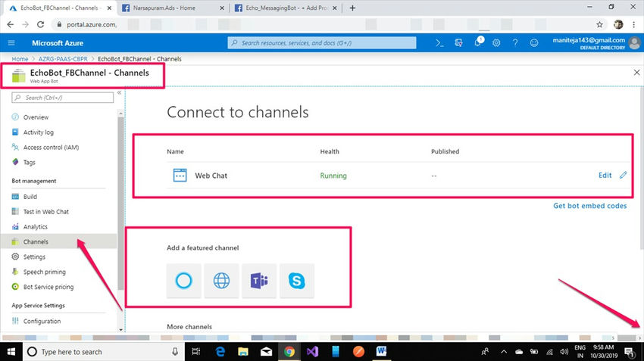This screenshot has height=361, width=644.
Task: Open the Windows Start menu
Action: coord(11,352)
